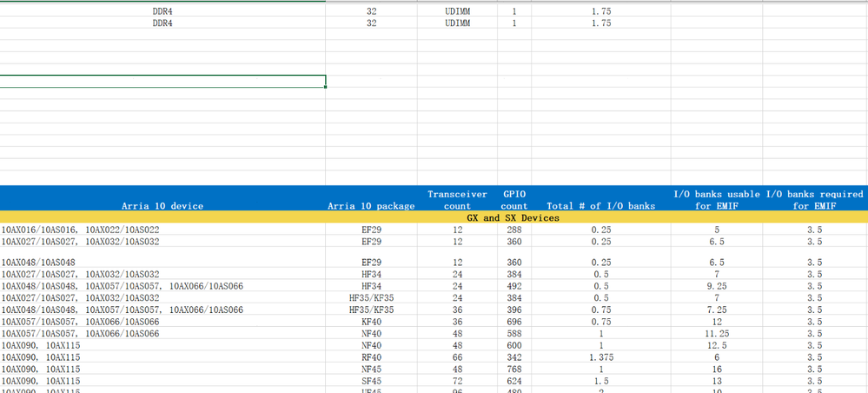Screen dimensions: 868x393
Task: Click the "Total # of I/O banks" header
Action: pos(600,206)
